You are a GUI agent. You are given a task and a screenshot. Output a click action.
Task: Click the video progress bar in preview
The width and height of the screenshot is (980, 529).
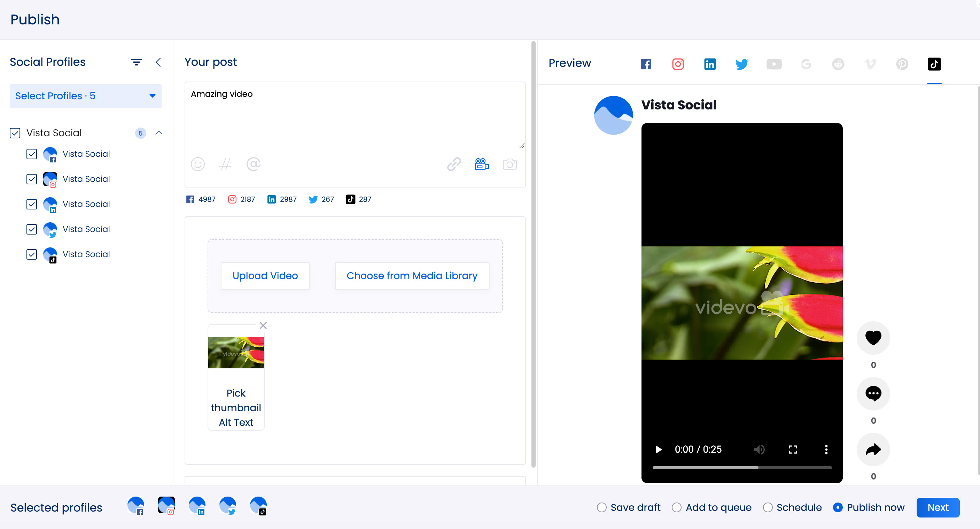pyautogui.click(x=741, y=467)
